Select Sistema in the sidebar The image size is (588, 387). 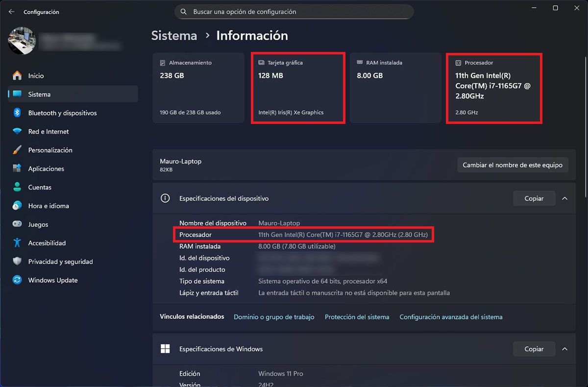click(x=73, y=94)
